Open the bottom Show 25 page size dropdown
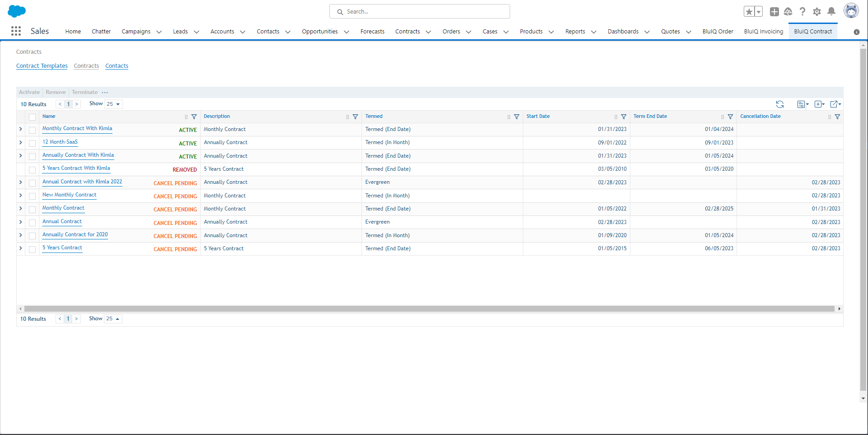 coord(113,319)
